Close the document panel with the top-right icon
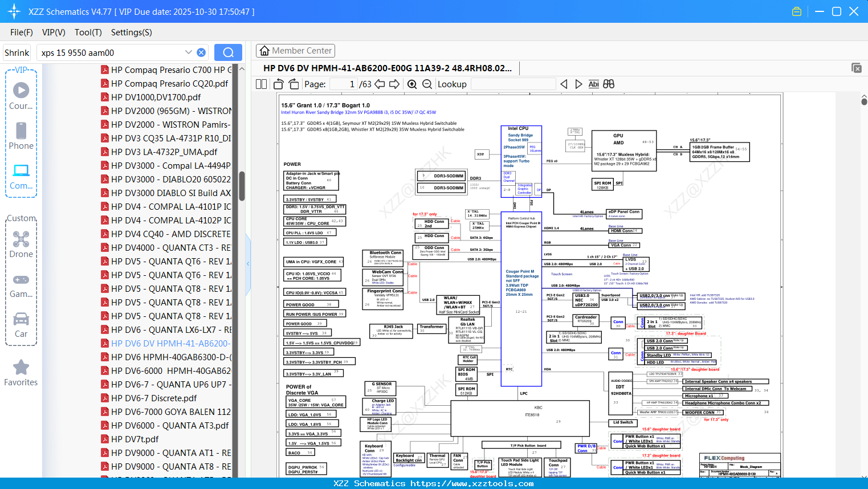This screenshot has height=489, width=868. pyautogui.click(x=857, y=68)
